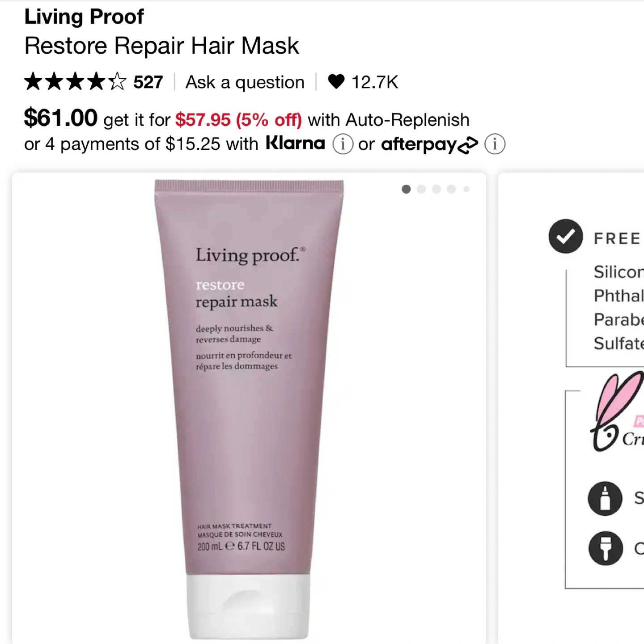Click the afterpay logo
Screen dimensions: 644x644
[x=429, y=144]
